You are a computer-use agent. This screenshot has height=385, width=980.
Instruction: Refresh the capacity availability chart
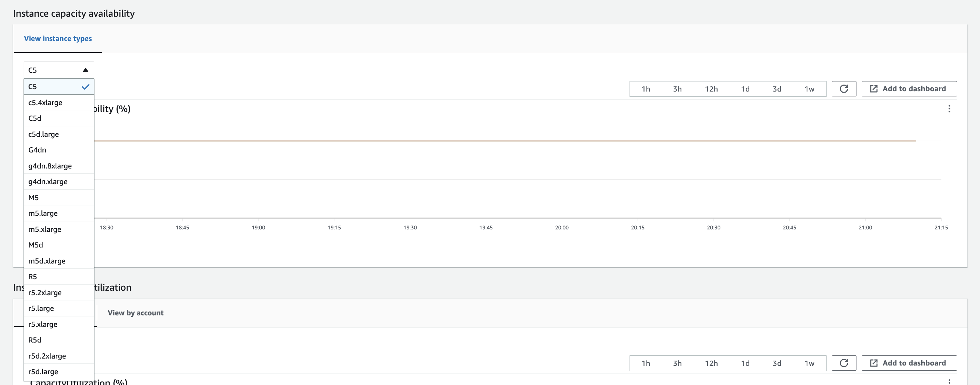844,89
